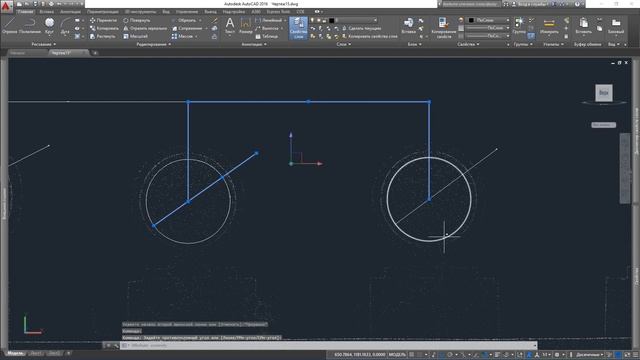This screenshot has height=360, width=640.
Task: Toggle annotation visibility in status bar
Action: (529, 355)
